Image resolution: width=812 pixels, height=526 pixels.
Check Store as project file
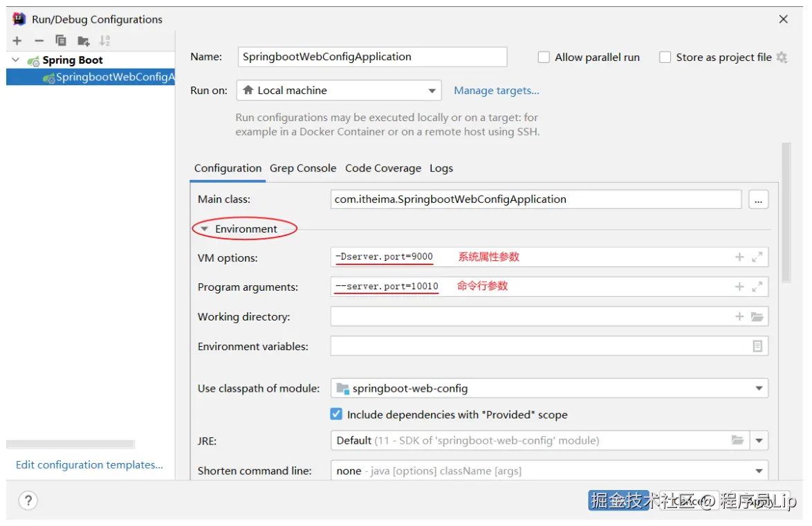click(x=665, y=57)
